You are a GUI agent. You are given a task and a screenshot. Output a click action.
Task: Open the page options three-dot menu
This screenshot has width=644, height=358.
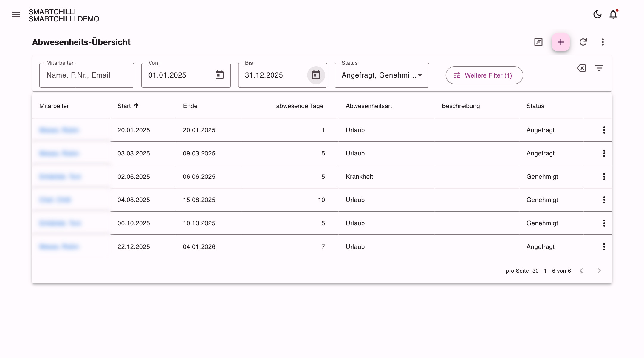603,42
